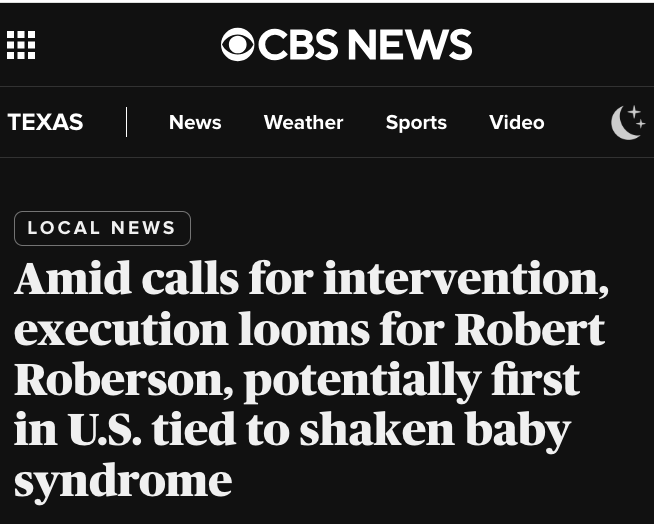Screen dimensions: 654x524
Task: Click the LOCAL NEWS category tag
Action: [102, 228]
